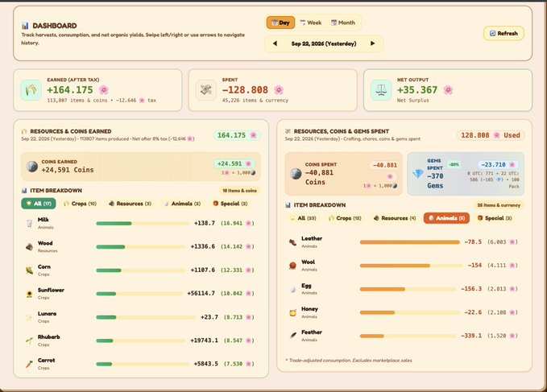The width and height of the screenshot is (547, 392).
Task: Click the flower icon beside +164.175 earned
Action: pyautogui.click(x=104, y=90)
